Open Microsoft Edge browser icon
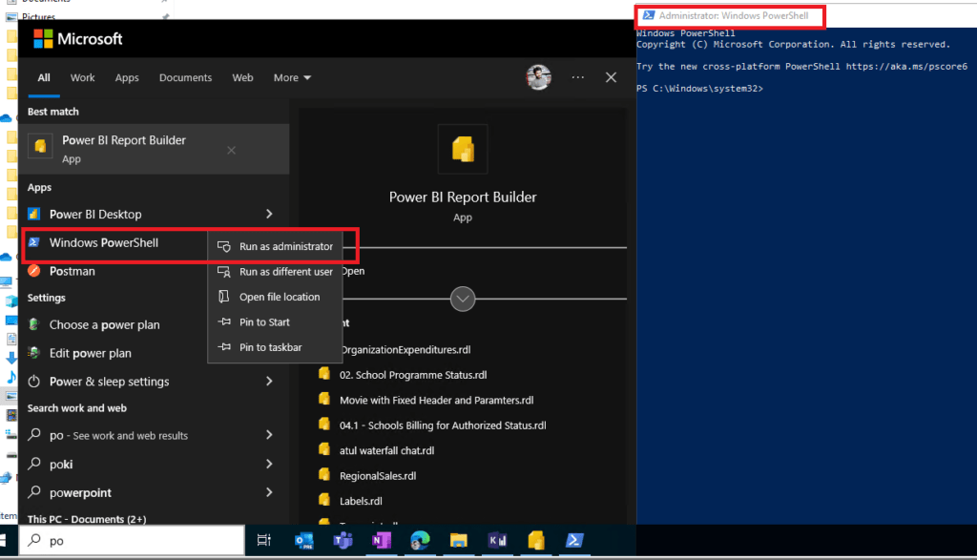The height and width of the screenshot is (560, 977). tap(420, 540)
